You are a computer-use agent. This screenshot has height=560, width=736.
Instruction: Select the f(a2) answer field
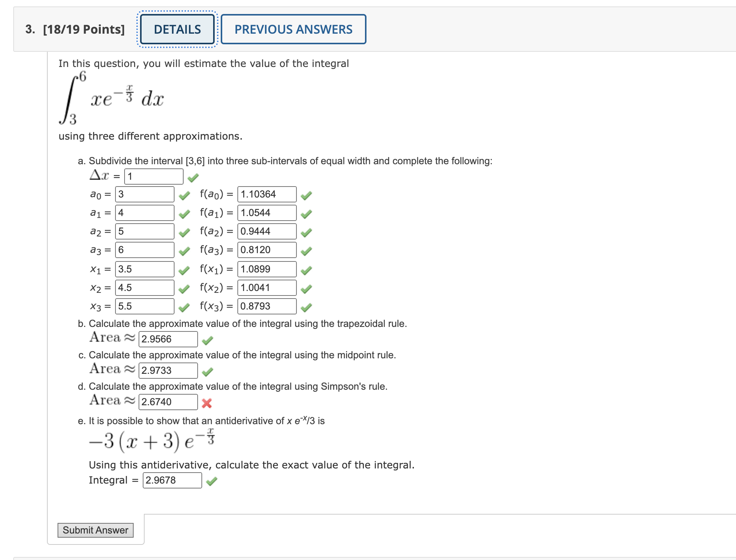point(267,231)
